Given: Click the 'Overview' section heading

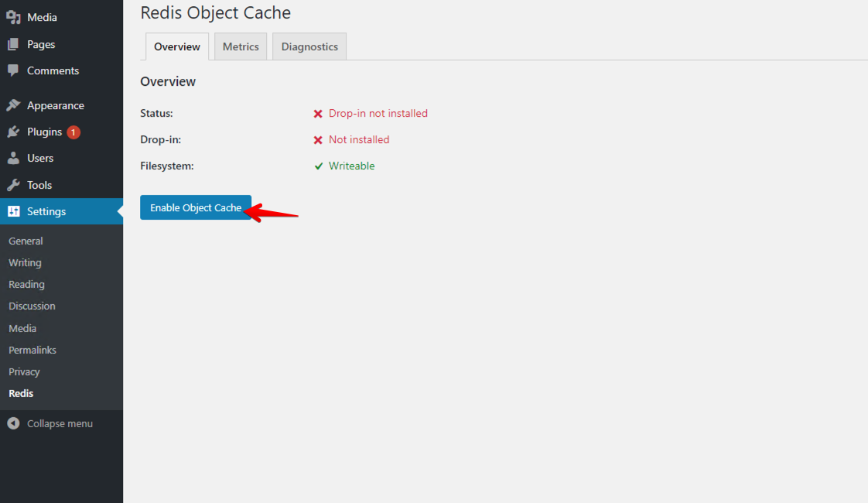Looking at the screenshot, I should (168, 81).
